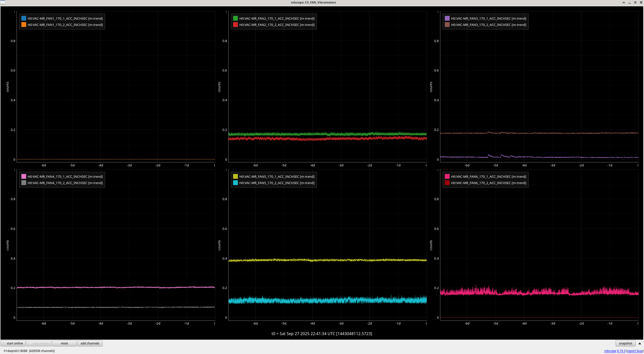644x354 pixels.
Task: Take a snapshot of the plots
Action: coord(625,343)
